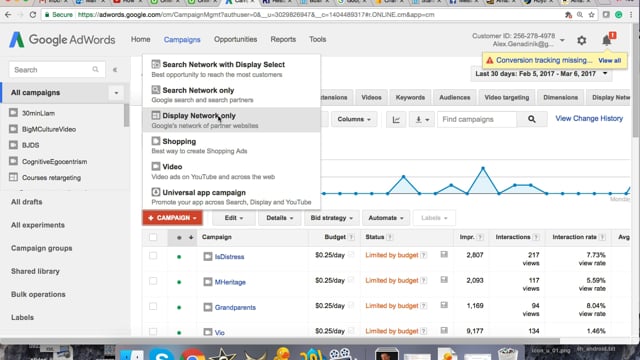Open the Bid strategy dropdown
640x360 pixels.
coord(331,218)
